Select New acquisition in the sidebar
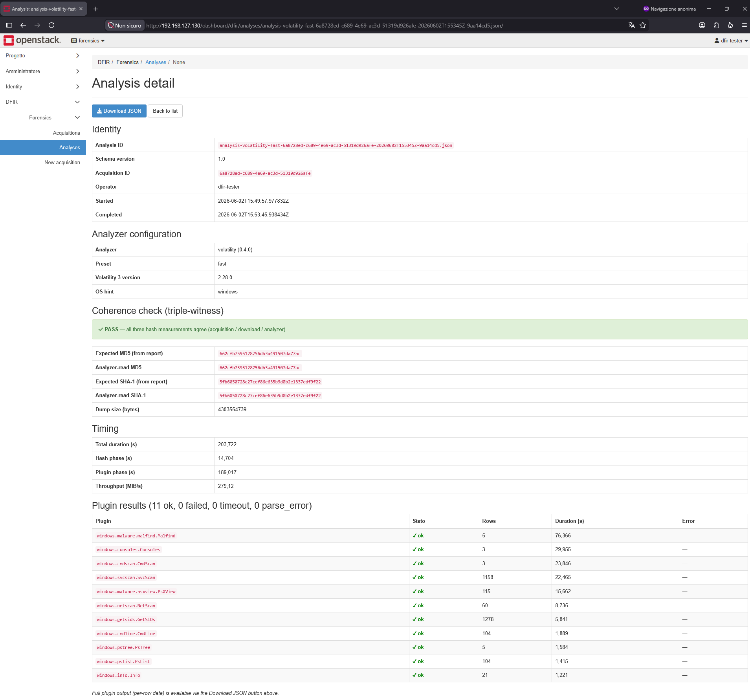The image size is (750, 700). click(x=62, y=163)
